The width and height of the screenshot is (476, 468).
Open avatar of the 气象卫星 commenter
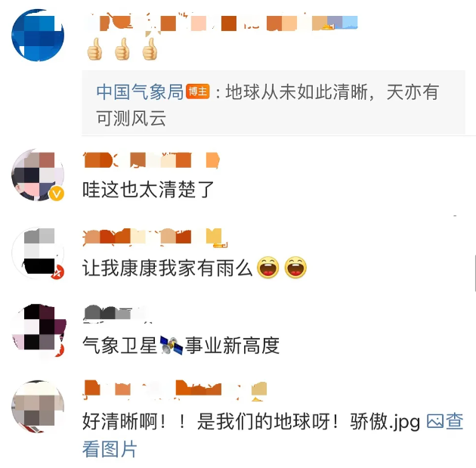point(39,330)
